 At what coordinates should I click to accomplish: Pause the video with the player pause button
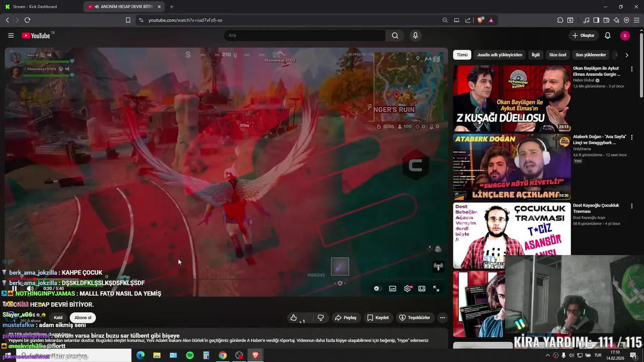coord(14,289)
